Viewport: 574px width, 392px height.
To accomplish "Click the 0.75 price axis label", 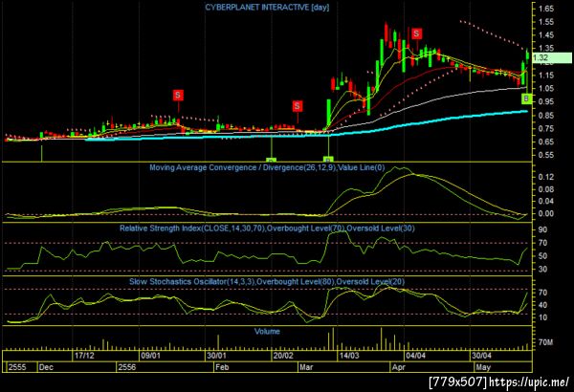I will (x=546, y=128).
